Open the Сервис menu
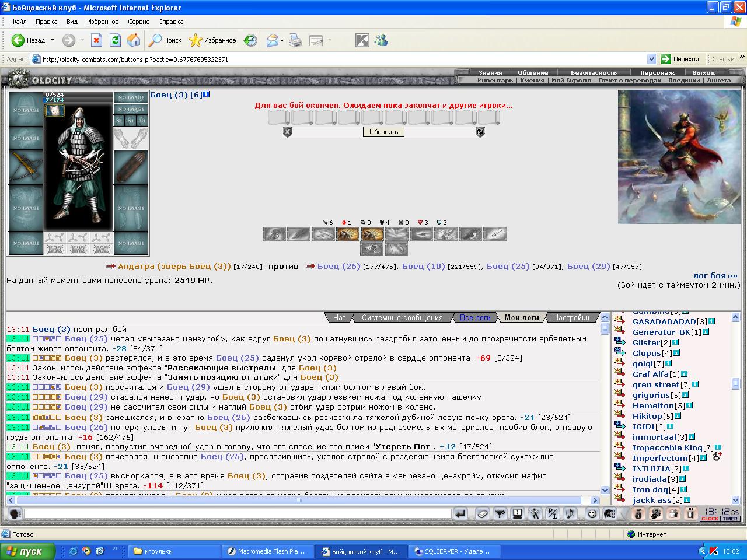This screenshot has width=747, height=560. (138, 22)
